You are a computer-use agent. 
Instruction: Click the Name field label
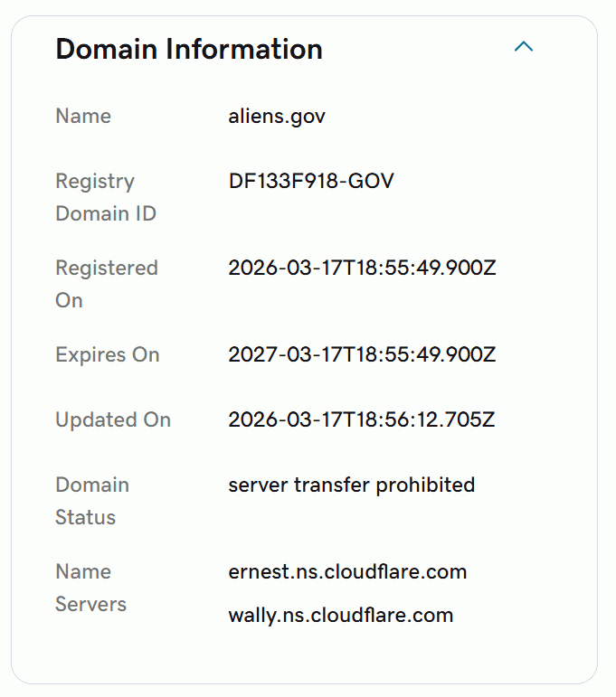(x=83, y=117)
